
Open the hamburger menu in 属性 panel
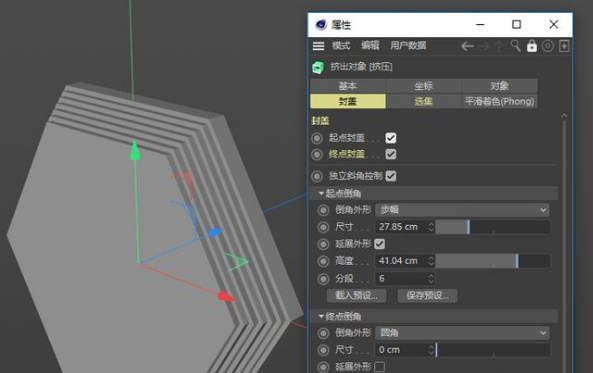point(318,46)
